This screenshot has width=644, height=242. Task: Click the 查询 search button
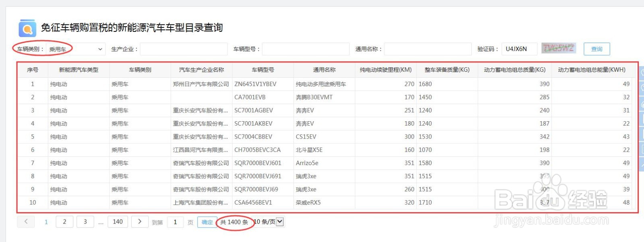click(597, 49)
